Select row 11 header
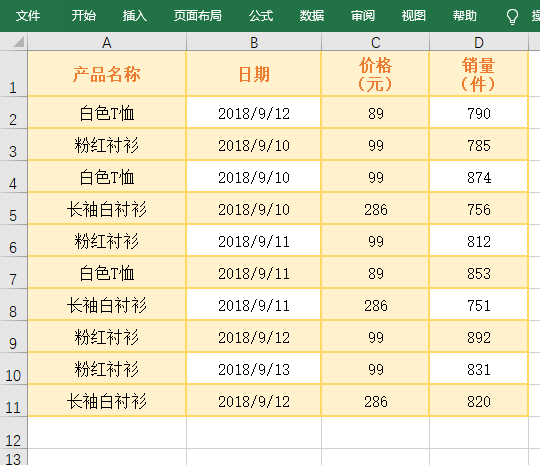The height and width of the screenshot is (465, 540). pyautogui.click(x=13, y=401)
